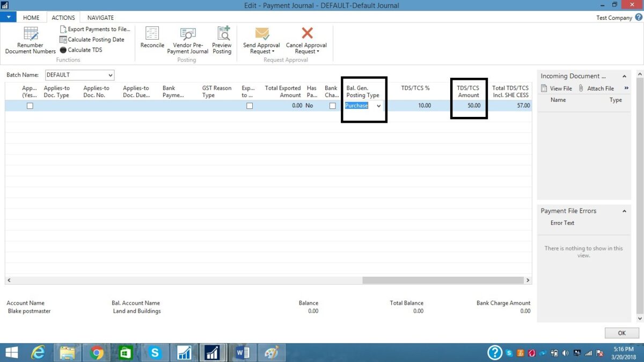Switch to the NAVIGATE tab
This screenshot has width=644, height=362.
pyautogui.click(x=100, y=18)
